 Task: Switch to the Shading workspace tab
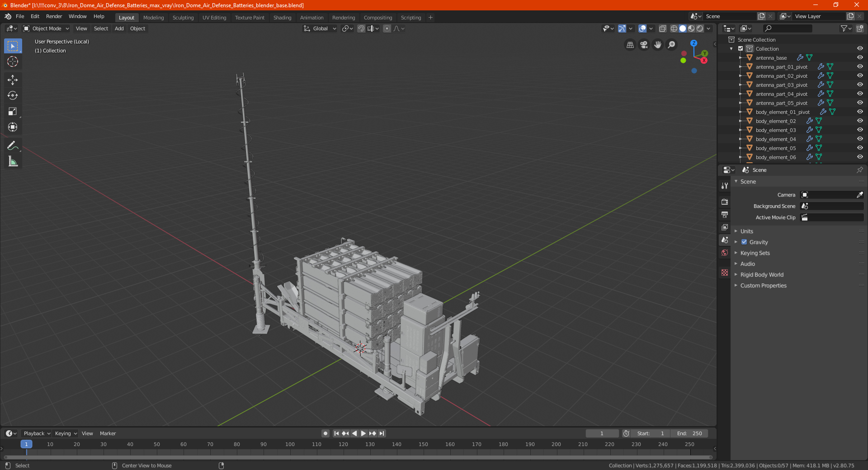pyautogui.click(x=282, y=18)
